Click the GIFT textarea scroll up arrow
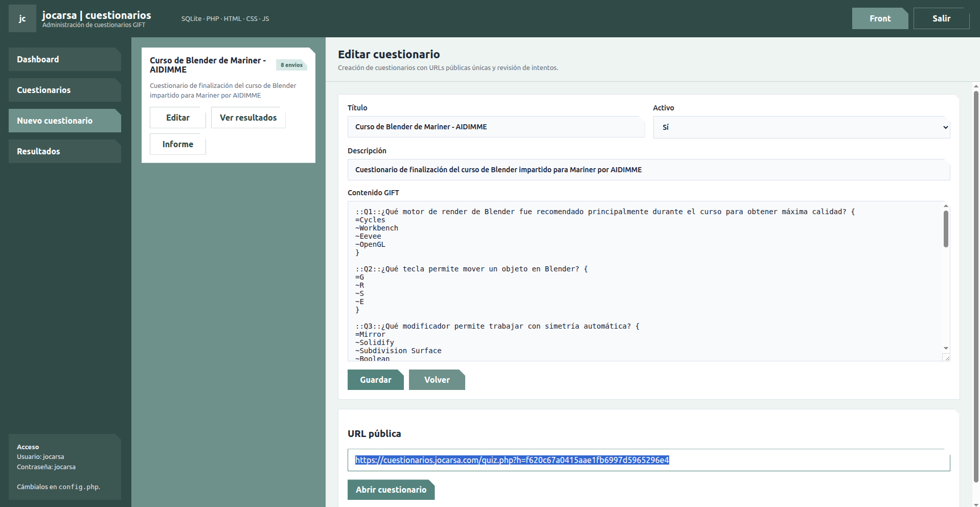The image size is (980, 507). click(x=946, y=205)
